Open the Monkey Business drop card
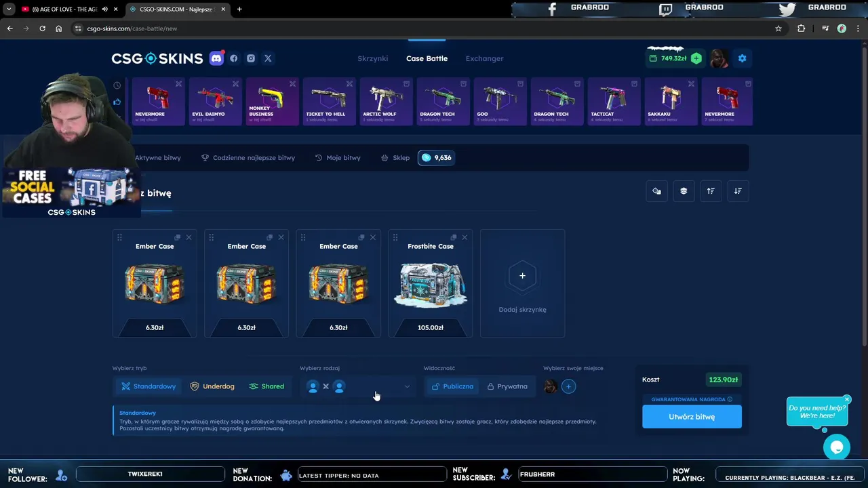 click(273, 102)
